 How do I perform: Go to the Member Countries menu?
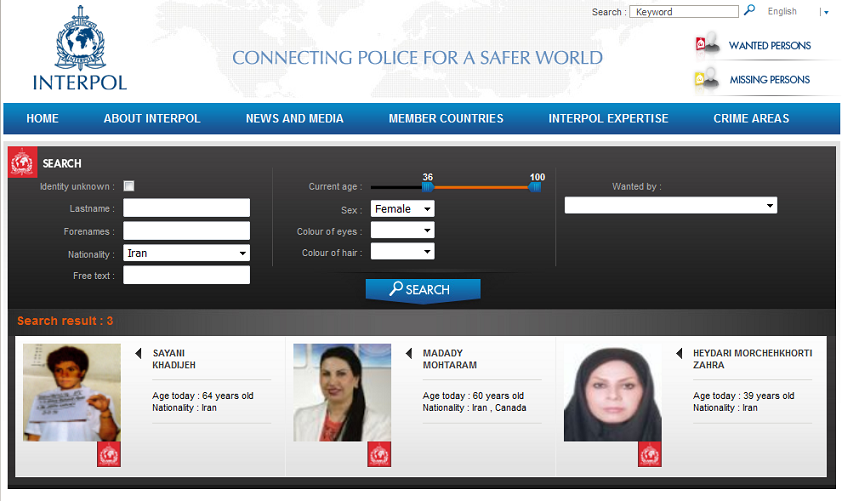point(446,118)
